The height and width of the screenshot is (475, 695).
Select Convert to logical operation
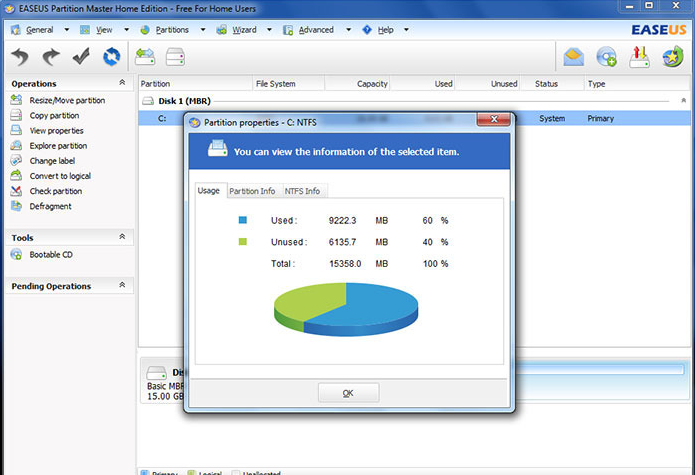tap(60, 176)
